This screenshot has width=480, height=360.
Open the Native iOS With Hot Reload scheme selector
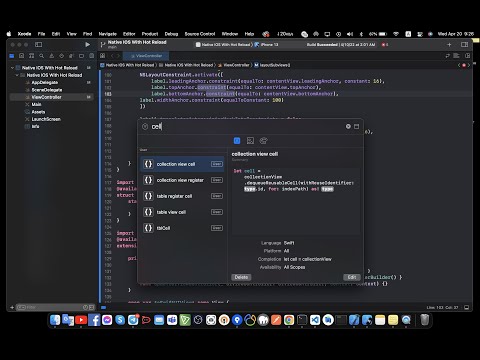(223, 44)
